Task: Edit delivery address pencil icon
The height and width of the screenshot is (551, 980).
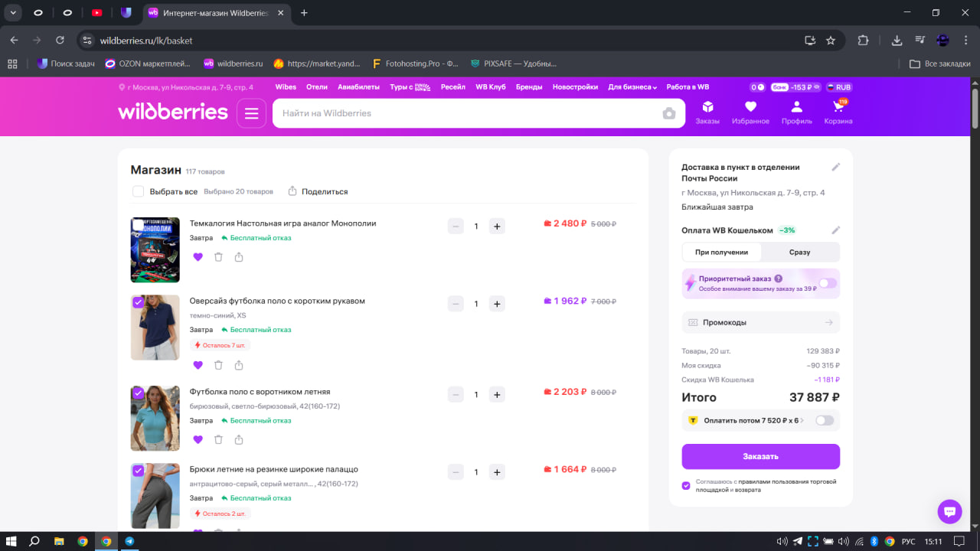Action: pyautogui.click(x=836, y=167)
